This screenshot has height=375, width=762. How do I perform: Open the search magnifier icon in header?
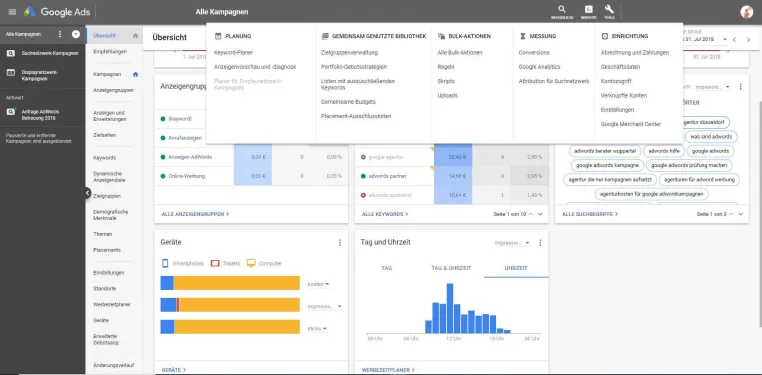[562, 9]
